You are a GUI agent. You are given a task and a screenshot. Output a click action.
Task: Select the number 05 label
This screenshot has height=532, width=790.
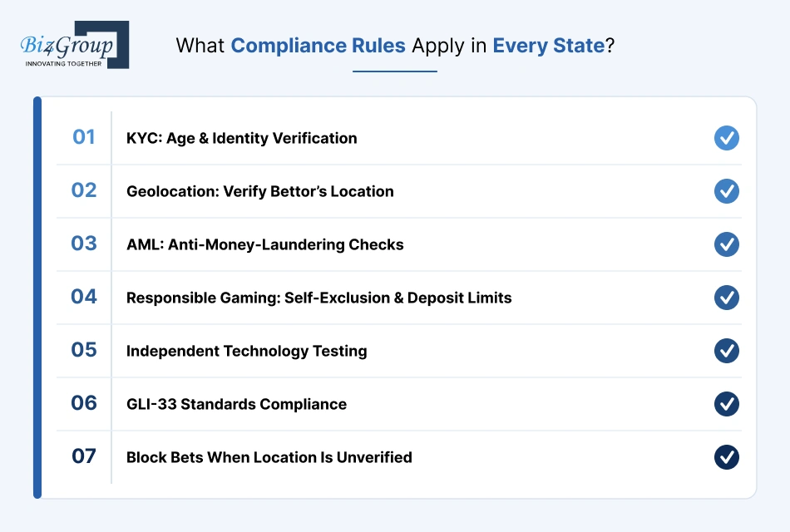[x=84, y=350]
